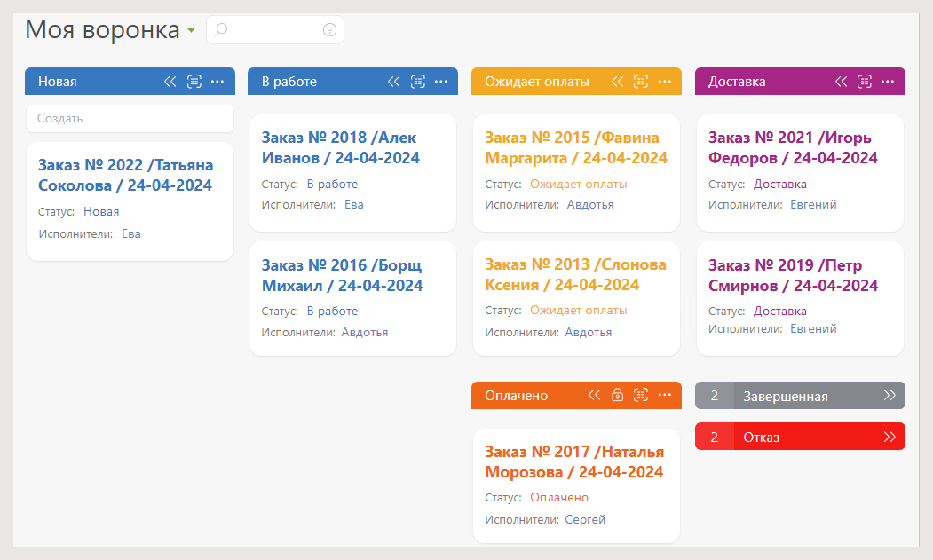Click the selection icon in Новая column header
The image size is (933, 560).
(194, 82)
